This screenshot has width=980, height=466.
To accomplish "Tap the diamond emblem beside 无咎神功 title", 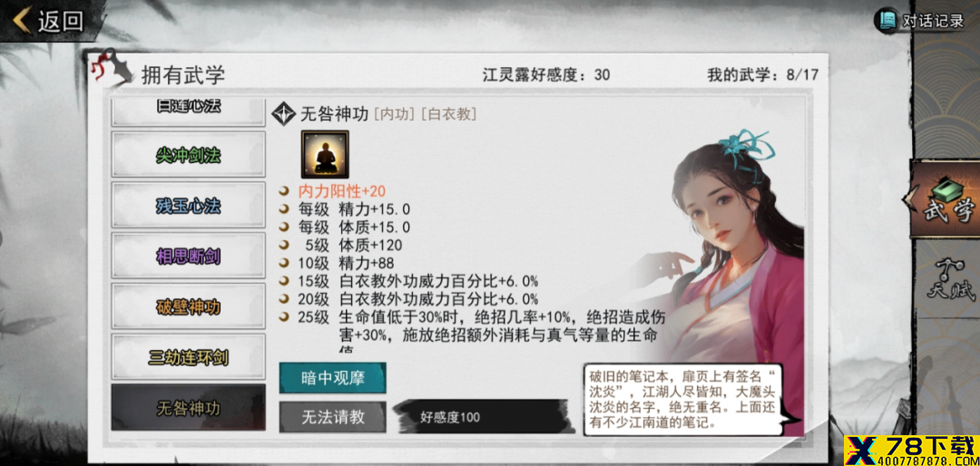I will (x=284, y=113).
